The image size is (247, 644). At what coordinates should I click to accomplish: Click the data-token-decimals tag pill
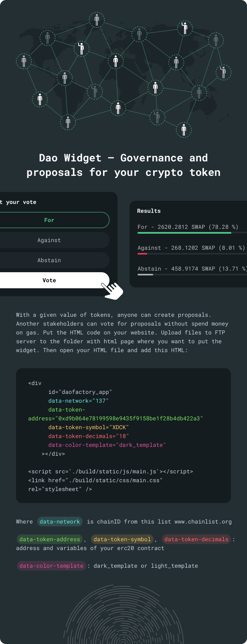coord(196,539)
